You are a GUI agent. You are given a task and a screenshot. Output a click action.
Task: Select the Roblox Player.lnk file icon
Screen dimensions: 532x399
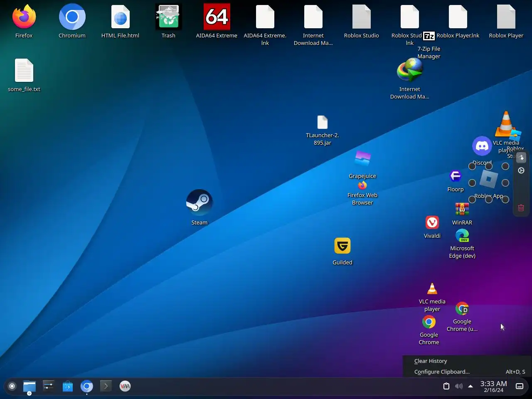(x=458, y=17)
